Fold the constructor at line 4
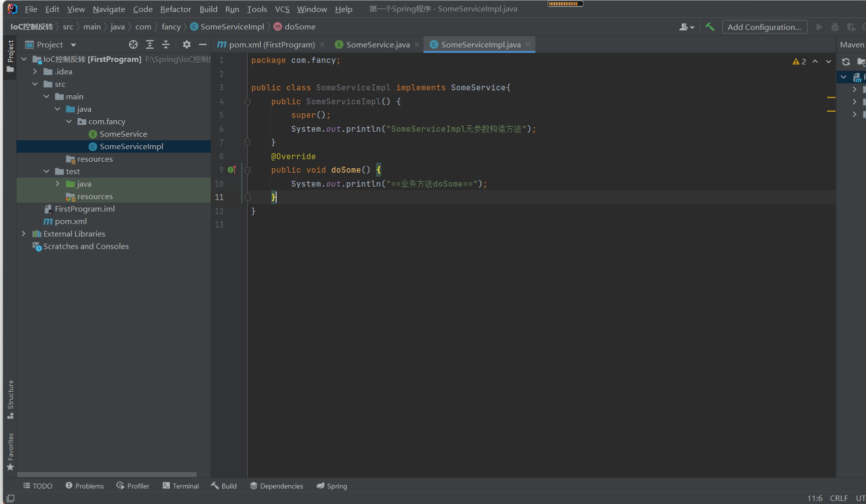Image resolution: width=866 pixels, height=504 pixels. click(247, 102)
